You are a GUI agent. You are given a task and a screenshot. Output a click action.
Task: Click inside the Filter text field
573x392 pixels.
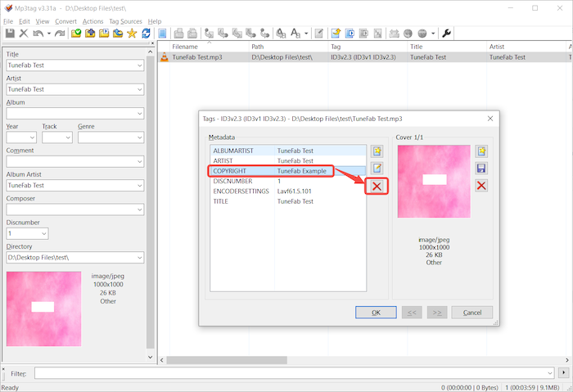click(294, 373)
